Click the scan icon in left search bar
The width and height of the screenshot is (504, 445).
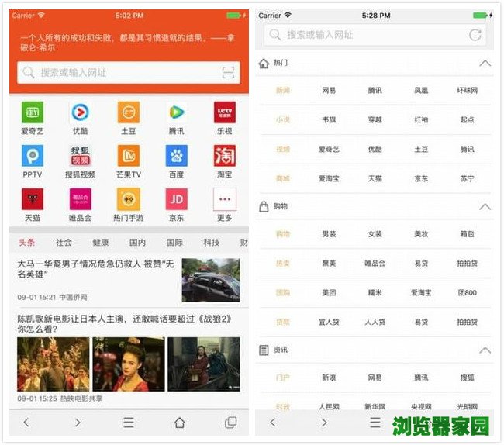[x=228, y=73]
